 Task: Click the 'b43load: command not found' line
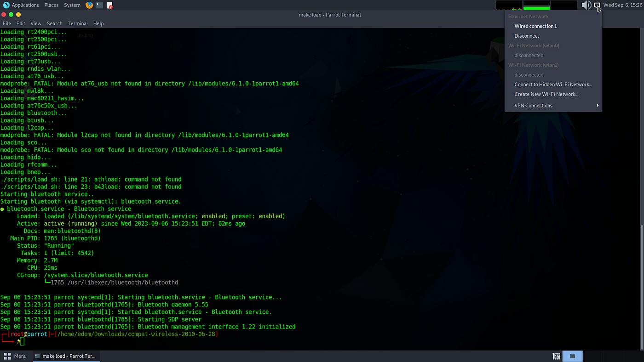[91, 187]
